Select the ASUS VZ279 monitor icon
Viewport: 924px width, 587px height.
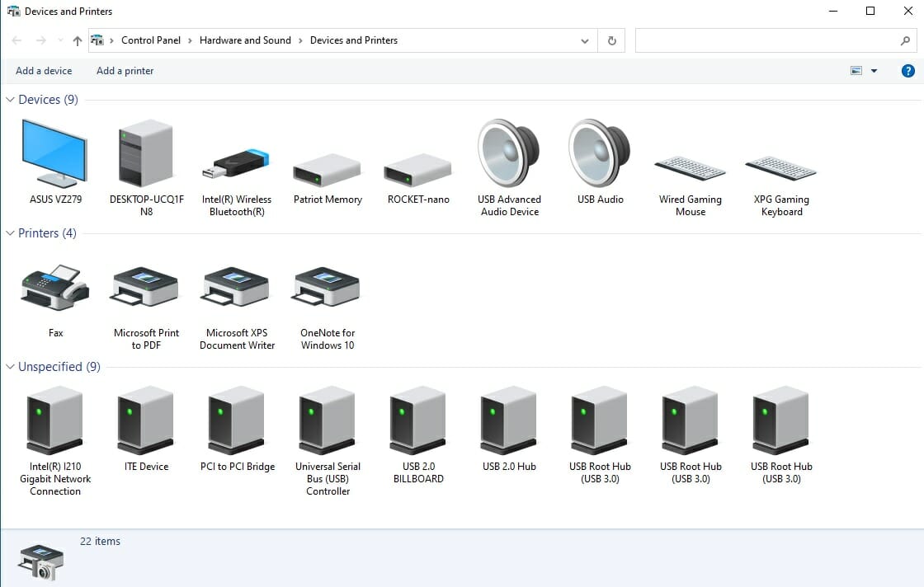click(x=54, y=153)
